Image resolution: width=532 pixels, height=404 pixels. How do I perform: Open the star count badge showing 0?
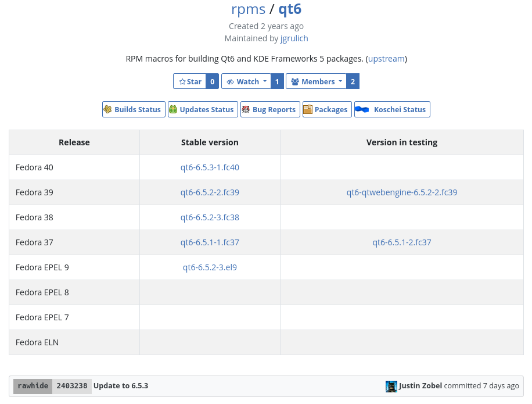213,81
